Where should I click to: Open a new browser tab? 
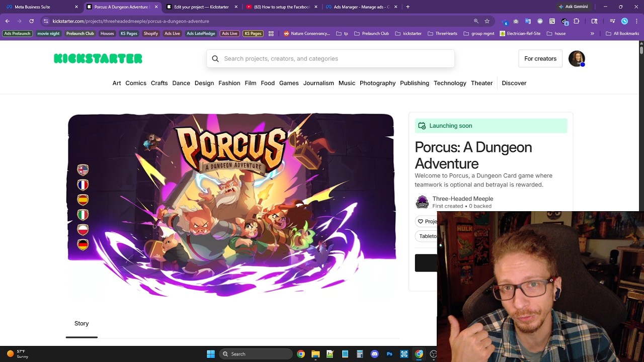tap(408, 7)
